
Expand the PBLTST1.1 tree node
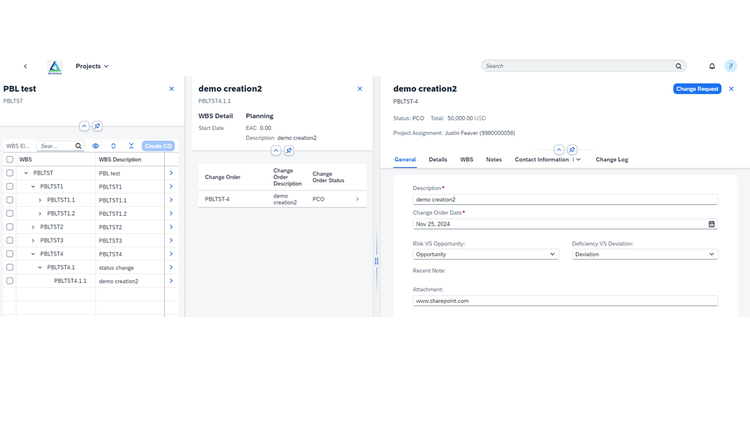[40, 200]
